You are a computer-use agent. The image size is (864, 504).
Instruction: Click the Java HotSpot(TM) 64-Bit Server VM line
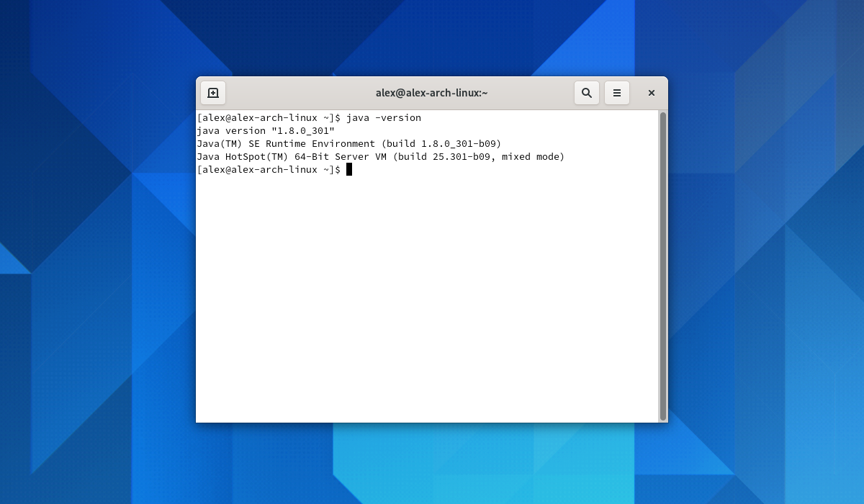point(381,156)
